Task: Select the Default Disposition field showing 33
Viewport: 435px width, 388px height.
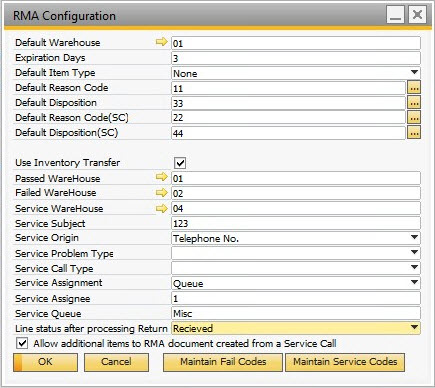Action: pyautogui.click(x=289, y=103)
